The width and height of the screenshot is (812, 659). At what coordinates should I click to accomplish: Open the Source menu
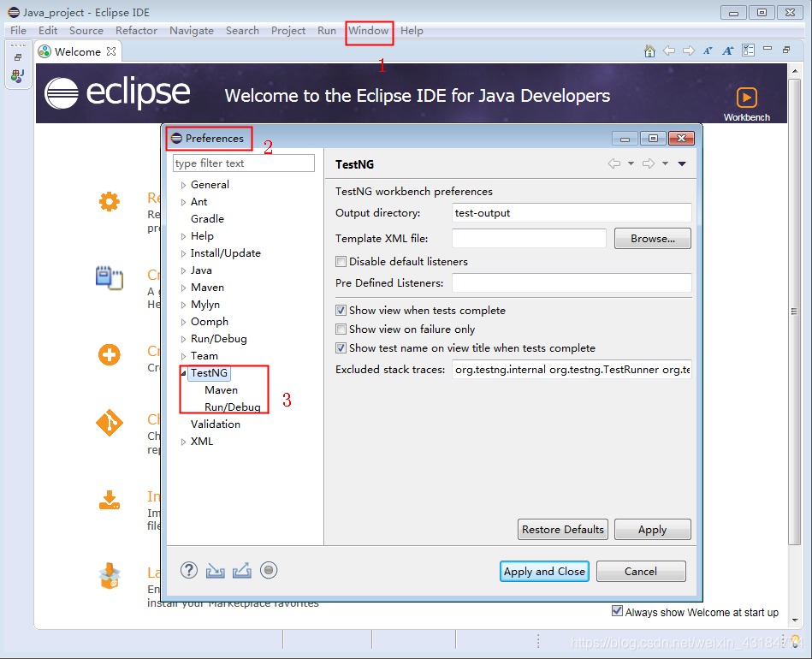(86, 31)
